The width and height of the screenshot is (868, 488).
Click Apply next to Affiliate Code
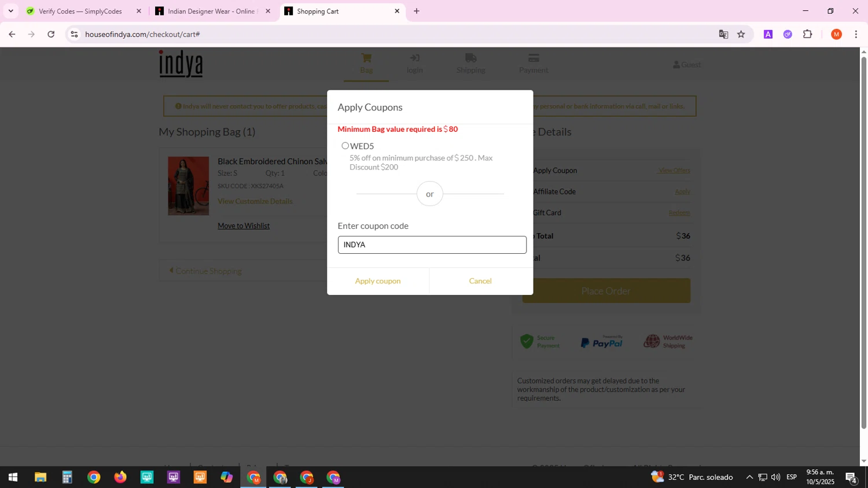point(682,191)
